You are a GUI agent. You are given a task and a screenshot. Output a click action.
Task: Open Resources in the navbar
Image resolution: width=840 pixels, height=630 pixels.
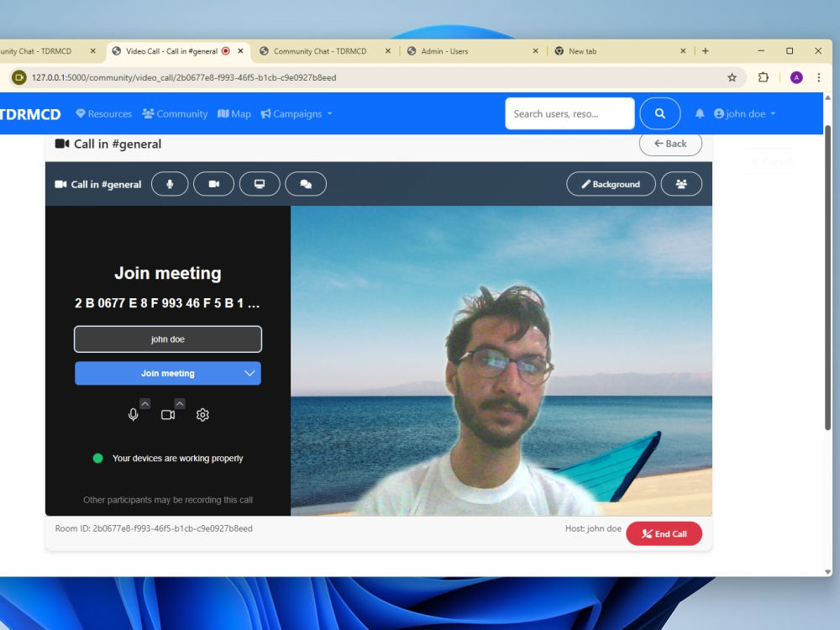coord(104,113)
